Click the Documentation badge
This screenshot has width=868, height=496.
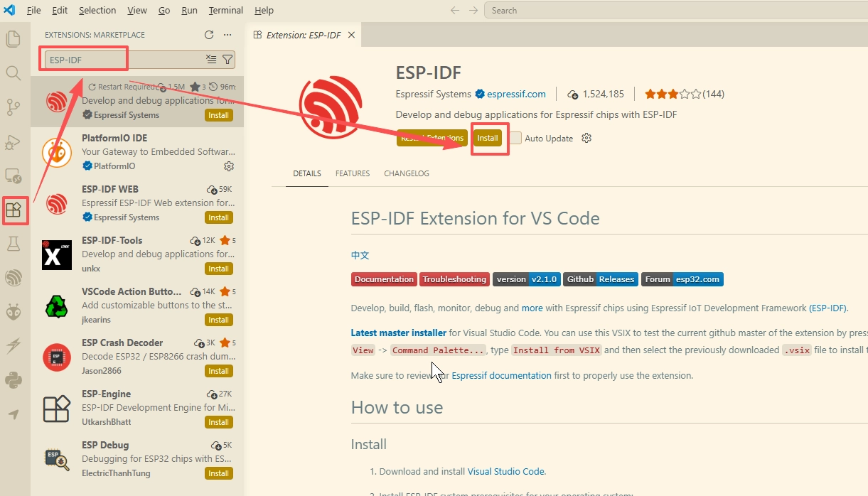(384, 279)
